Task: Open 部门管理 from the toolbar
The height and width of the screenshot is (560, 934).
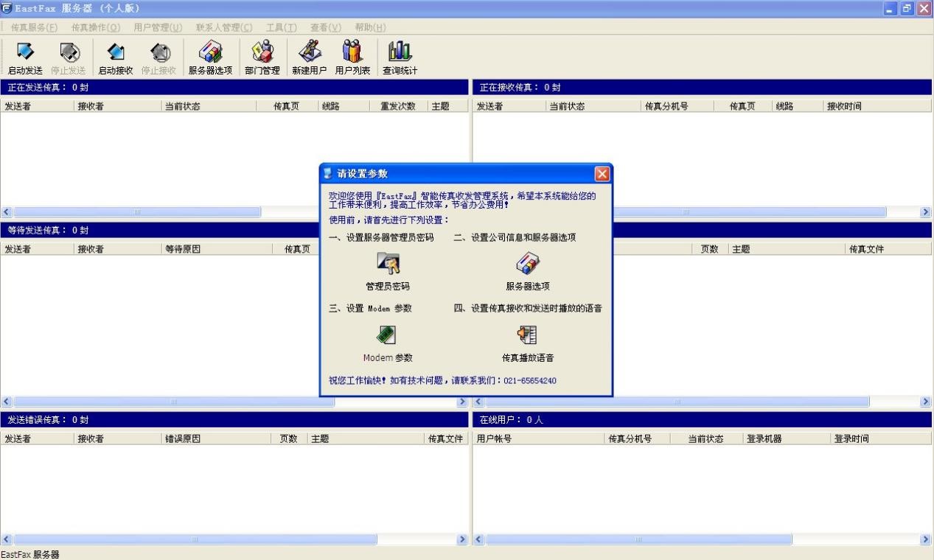Action: [x=262, y=52]
